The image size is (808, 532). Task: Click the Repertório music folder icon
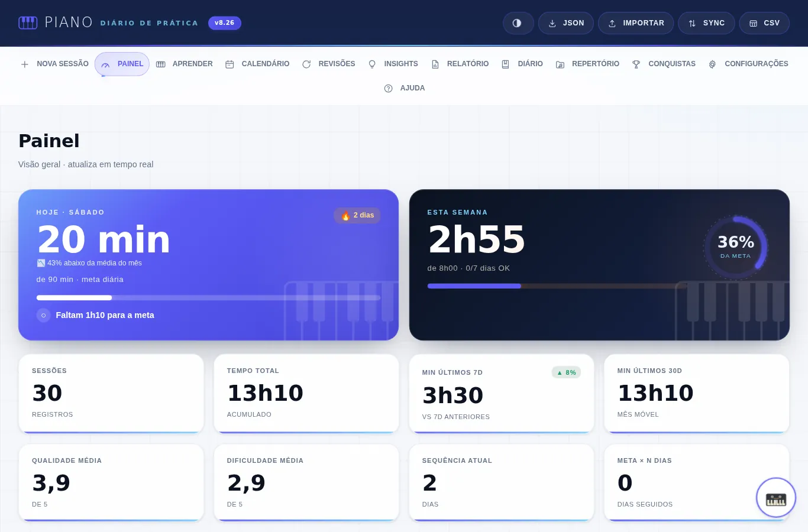tap(560, 64)
